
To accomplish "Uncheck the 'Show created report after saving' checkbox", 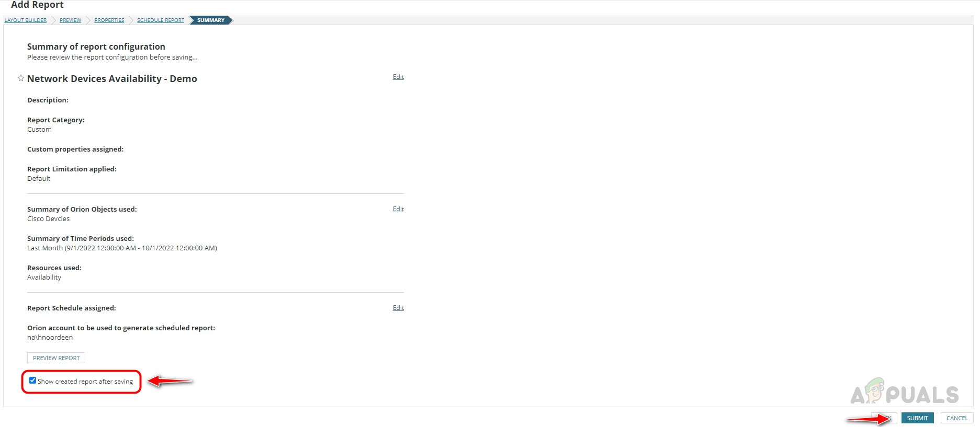I will coord(32,380).
